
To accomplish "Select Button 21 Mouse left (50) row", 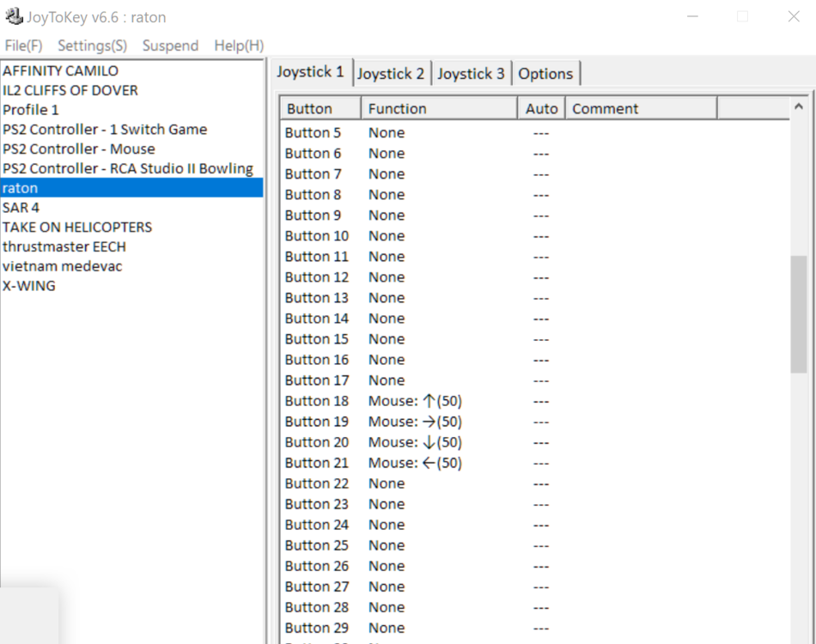I will pyautogui.click(x=535, y=463).
